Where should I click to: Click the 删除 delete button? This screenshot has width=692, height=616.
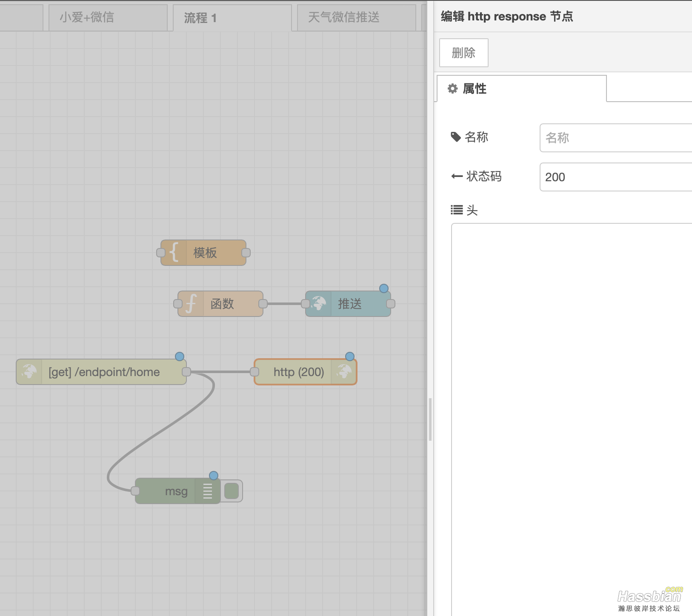click(x=464, y=53)
